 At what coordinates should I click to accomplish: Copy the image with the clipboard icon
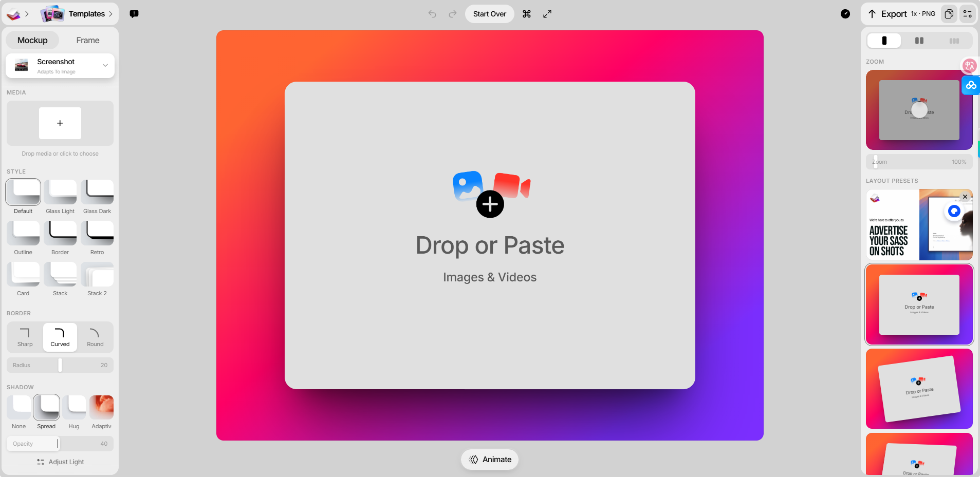click(x=949, y=14)
